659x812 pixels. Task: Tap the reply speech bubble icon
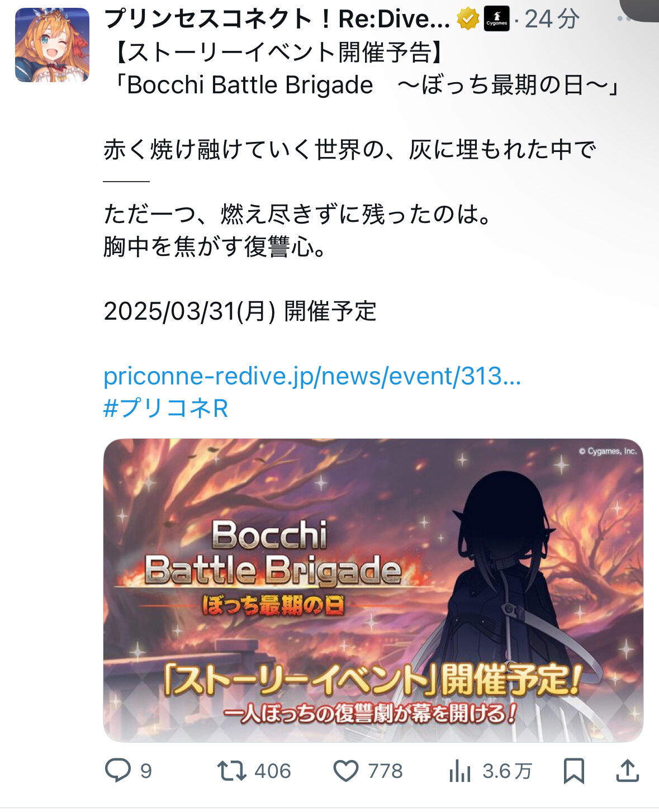118,771
